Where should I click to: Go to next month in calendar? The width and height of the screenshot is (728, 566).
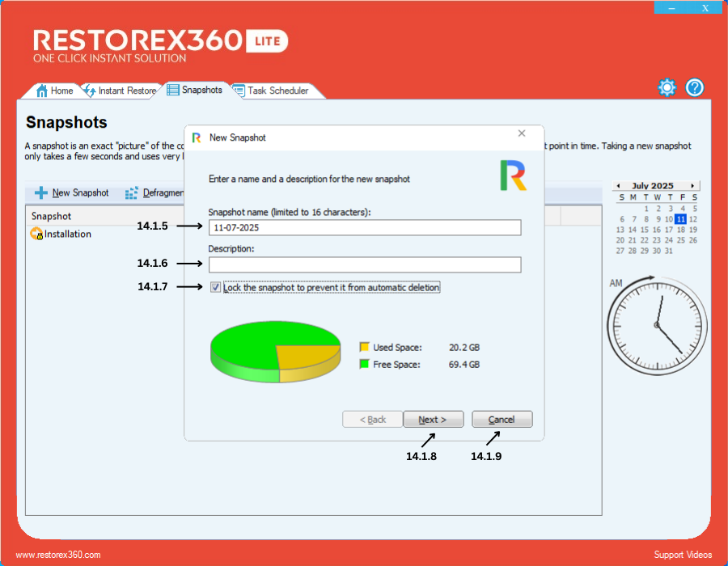pyautogui.click(x=692, y=186)
